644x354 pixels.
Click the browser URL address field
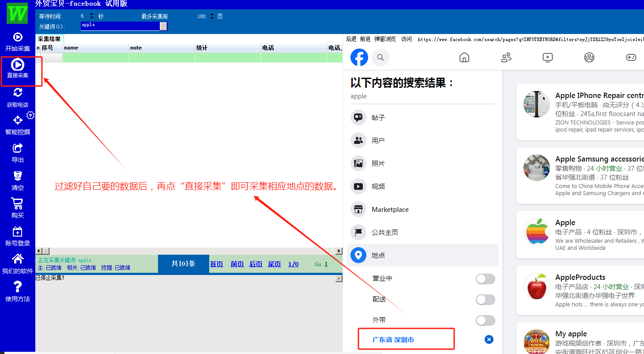click(531, 39)
